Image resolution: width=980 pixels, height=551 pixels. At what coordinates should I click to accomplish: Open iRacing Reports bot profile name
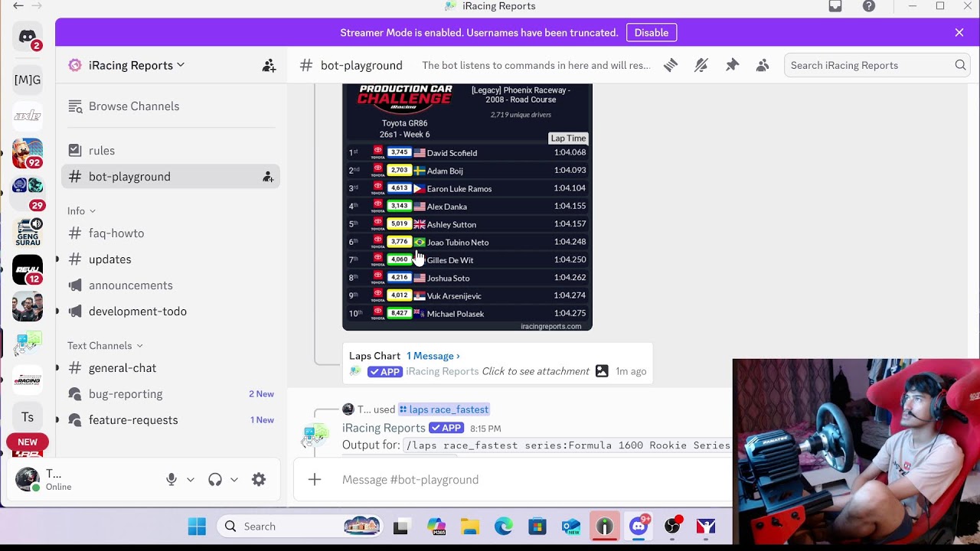pos(384,428)
